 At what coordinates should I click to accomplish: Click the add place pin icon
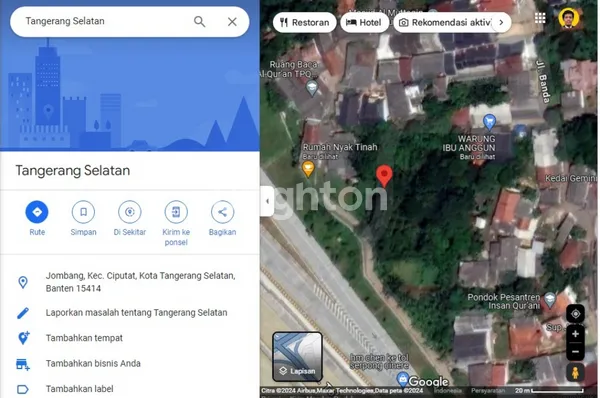(23, 338)
